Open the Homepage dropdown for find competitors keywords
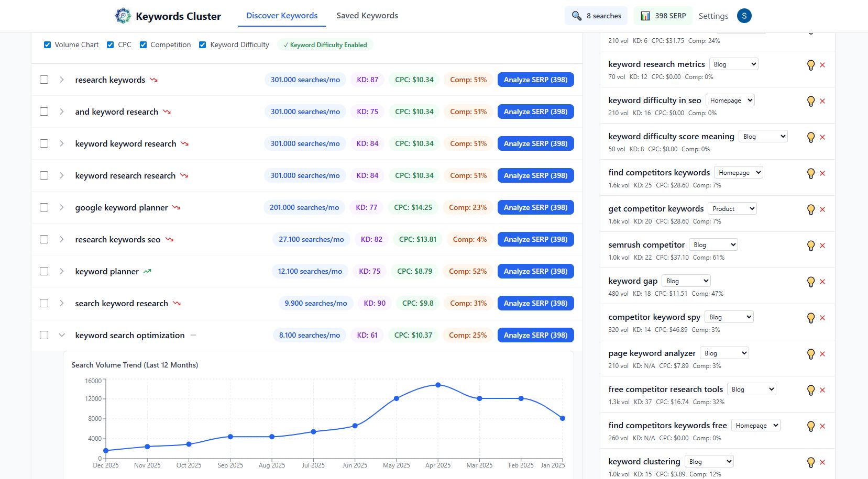The height and width of the screenshot is (479, 868). tap(738, 172)
